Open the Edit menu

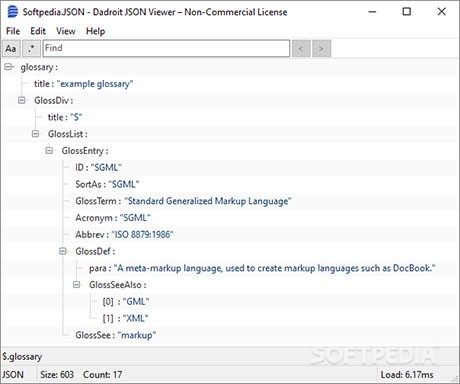click(38, 31)
